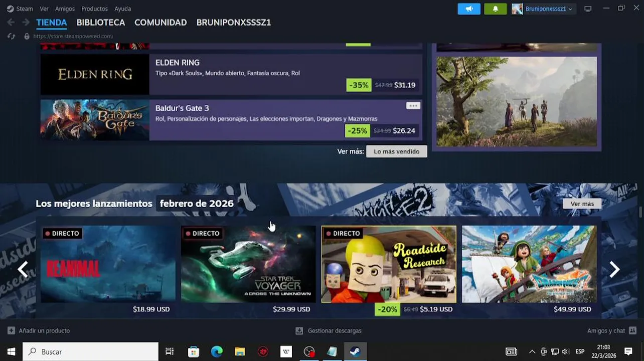Open the Star Trek Voyager game card

point(248,264)
